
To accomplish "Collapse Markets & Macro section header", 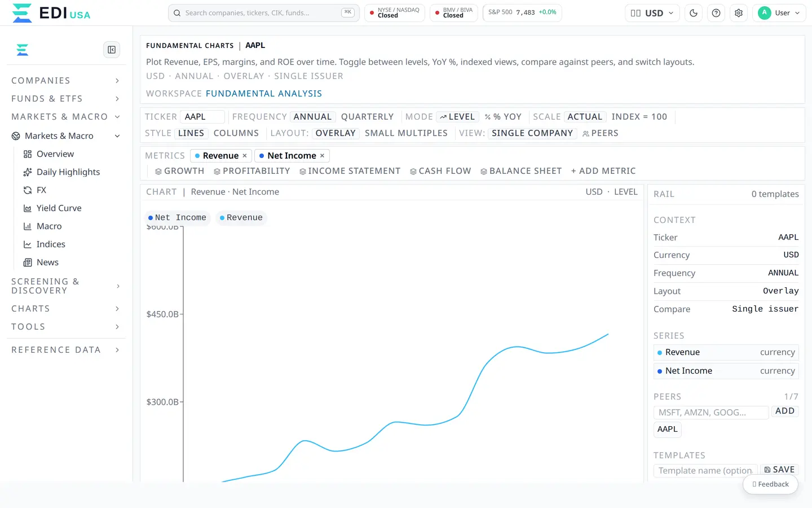I will pyautogui.click(x=65, y=117).
